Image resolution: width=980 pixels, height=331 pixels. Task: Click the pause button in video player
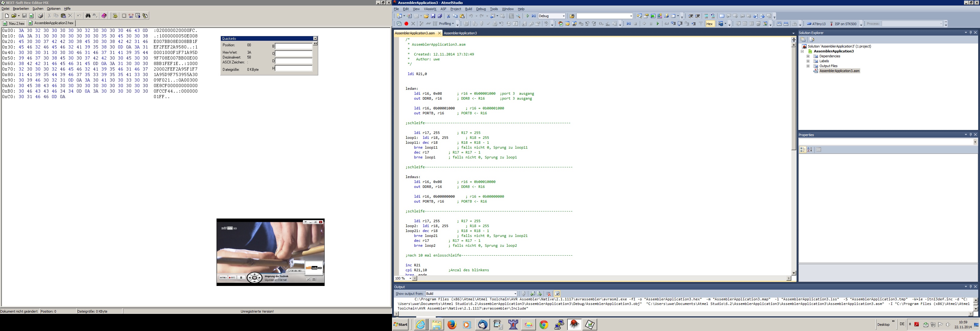[241, 278]
